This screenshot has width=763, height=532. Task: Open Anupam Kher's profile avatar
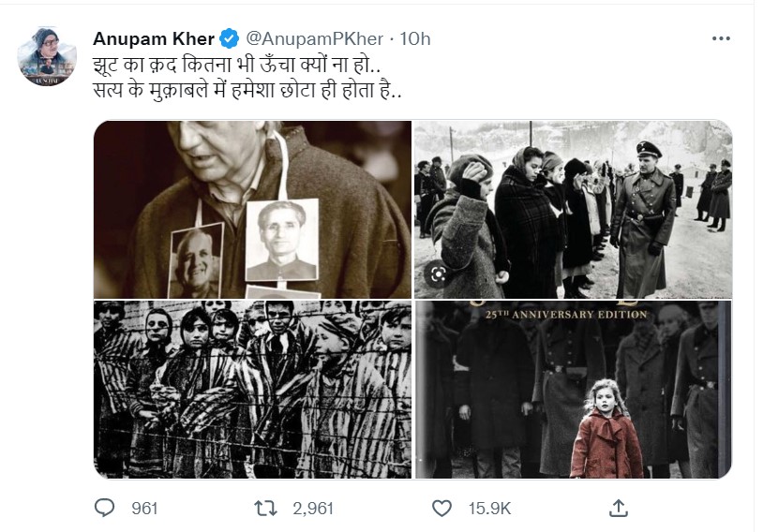46,56
